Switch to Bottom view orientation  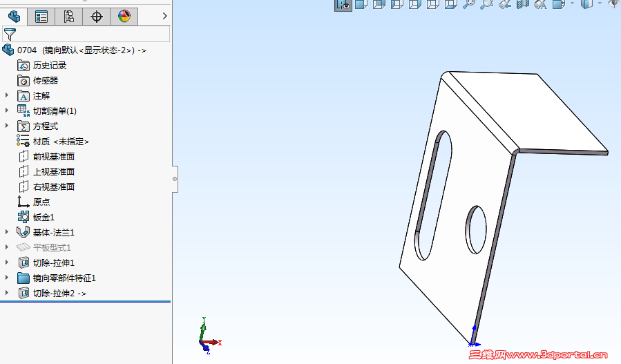click(x=450, y=4)
